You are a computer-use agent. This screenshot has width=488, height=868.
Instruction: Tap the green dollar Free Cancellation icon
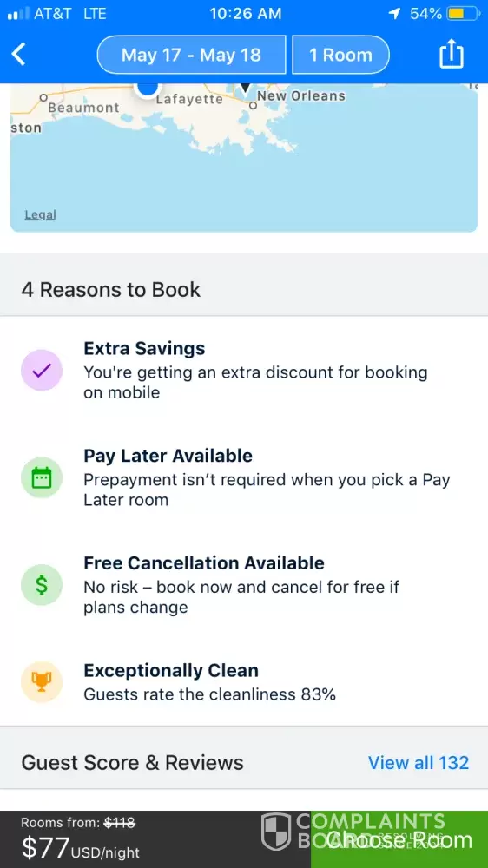point(42,585)
